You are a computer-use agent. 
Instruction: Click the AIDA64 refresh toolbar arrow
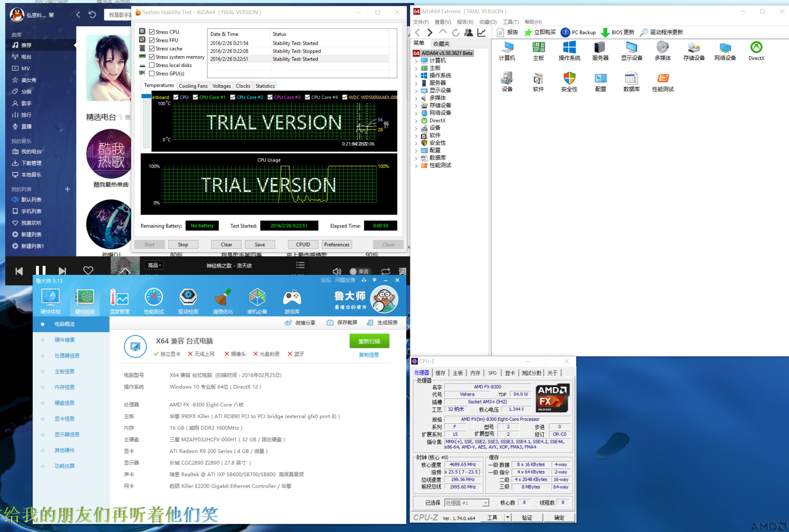click(x=456, y=32)
